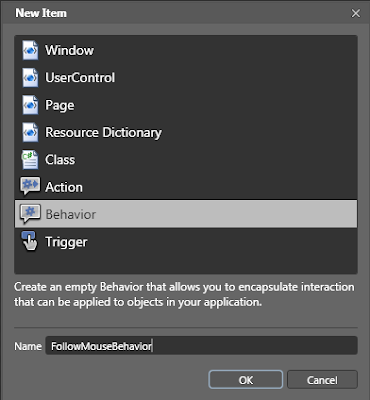The height and width of the screenshot is (400, 370).
Task: Select the Class list entry
Action: (186, 160)
